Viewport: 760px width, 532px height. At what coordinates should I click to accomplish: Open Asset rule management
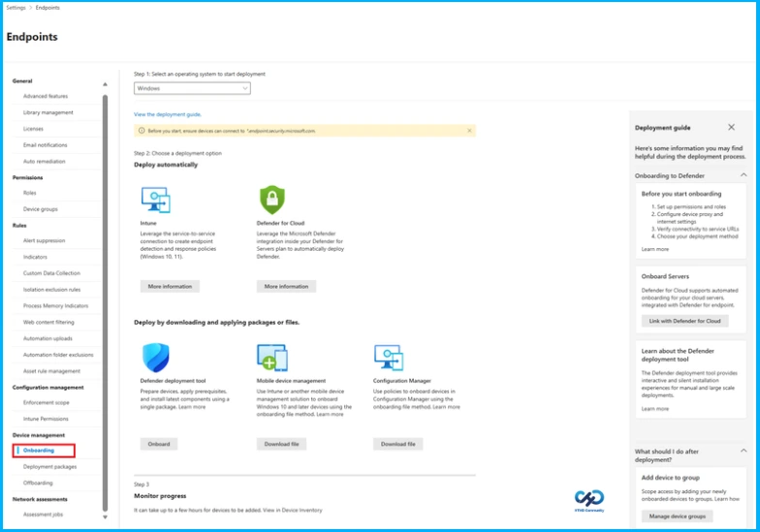click(52, 371)
